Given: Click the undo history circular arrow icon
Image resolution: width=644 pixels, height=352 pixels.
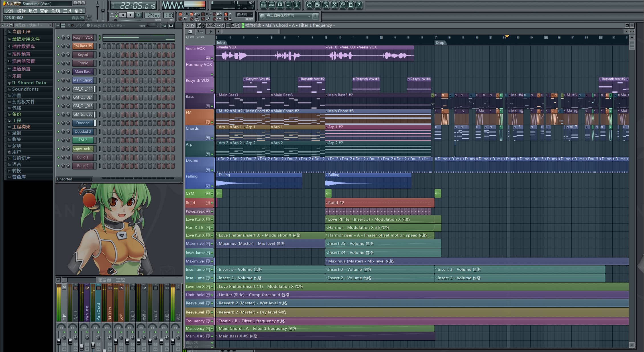Looking at the screenshot, I should coord(309,5).
